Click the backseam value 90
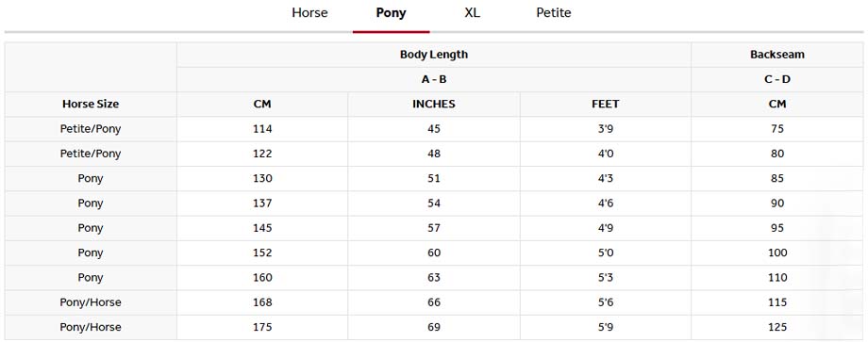 (777, 204)
